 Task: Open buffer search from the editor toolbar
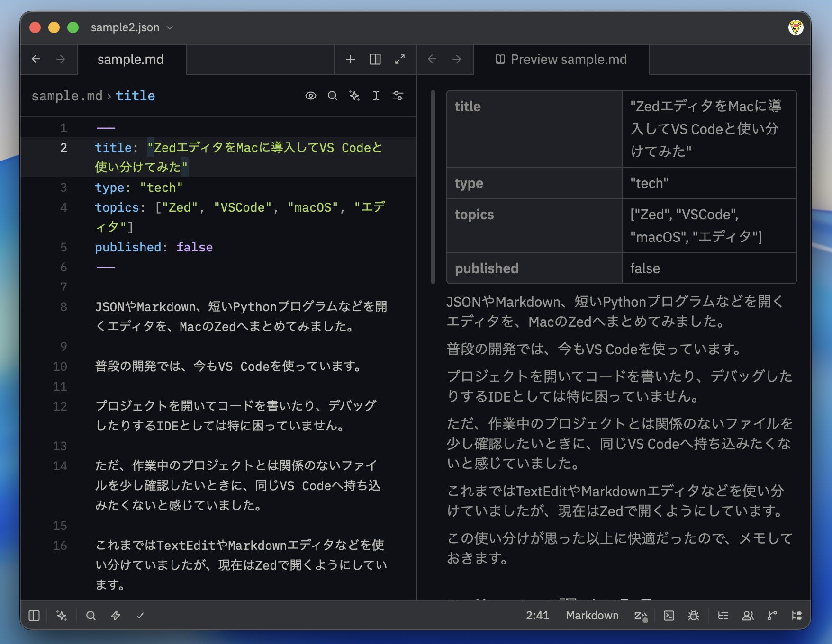[333, 96]
